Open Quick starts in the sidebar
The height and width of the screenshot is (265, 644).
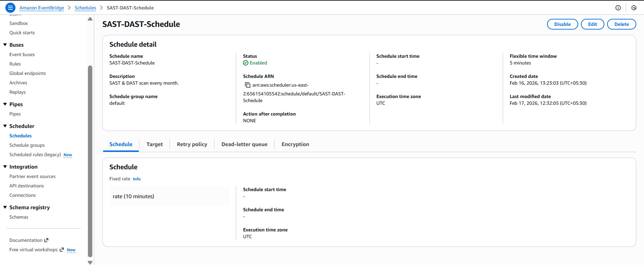22,33
